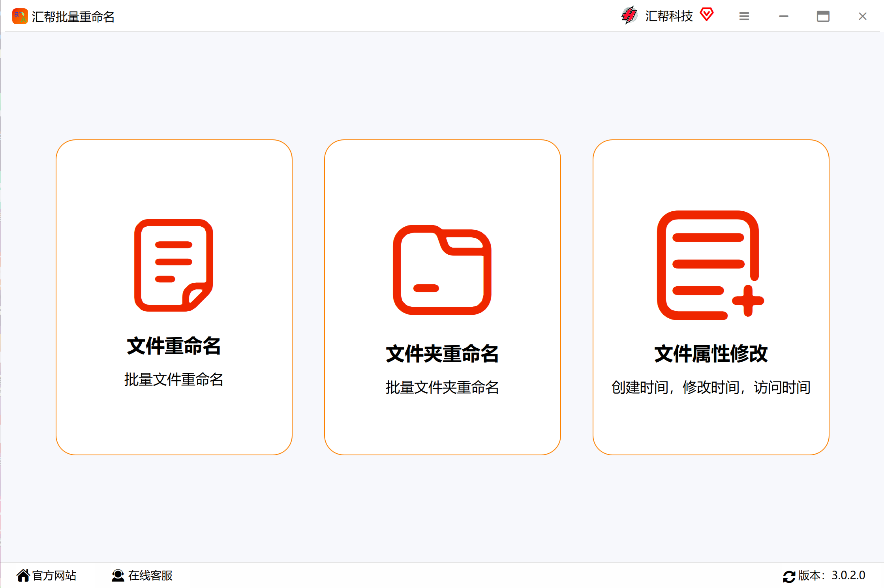Viewport: 884px width, 588px height.
Task: Select the 文件属性修改 heading
Action: coord(711,354)
